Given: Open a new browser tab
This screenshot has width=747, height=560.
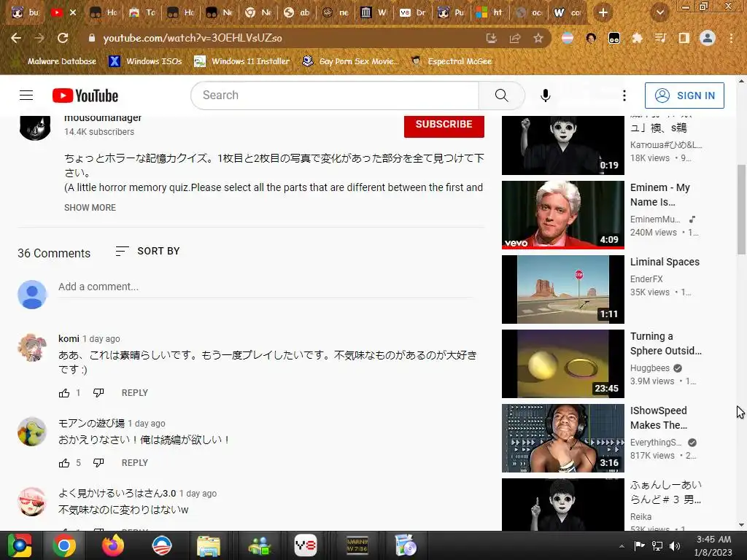Looking at the screenshot, I should [603, 13].
